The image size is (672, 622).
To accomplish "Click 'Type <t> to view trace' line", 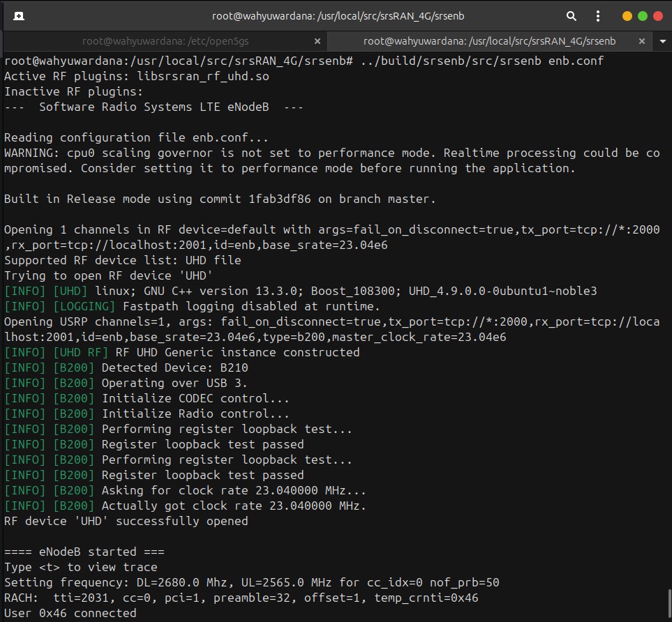I will [80, 567].
